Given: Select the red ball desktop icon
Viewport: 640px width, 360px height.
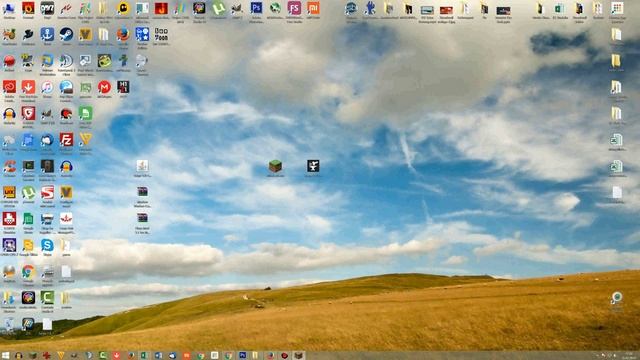Looking at the screenshot, I should (x=9, y=61).
